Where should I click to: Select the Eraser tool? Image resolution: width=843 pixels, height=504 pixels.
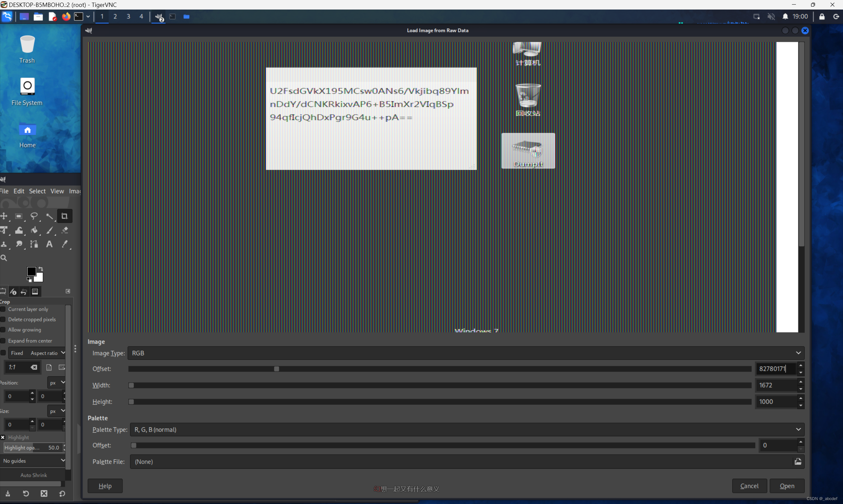(x=65, y=230)
